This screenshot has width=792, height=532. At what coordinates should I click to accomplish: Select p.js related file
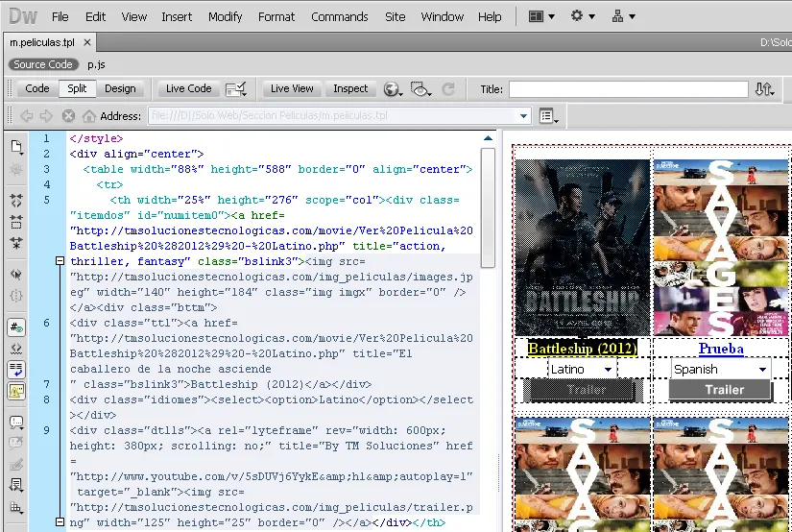pos(96,64)
